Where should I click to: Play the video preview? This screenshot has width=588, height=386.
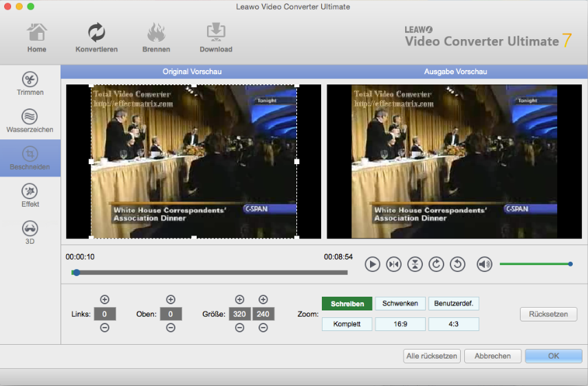coord(372,264)
